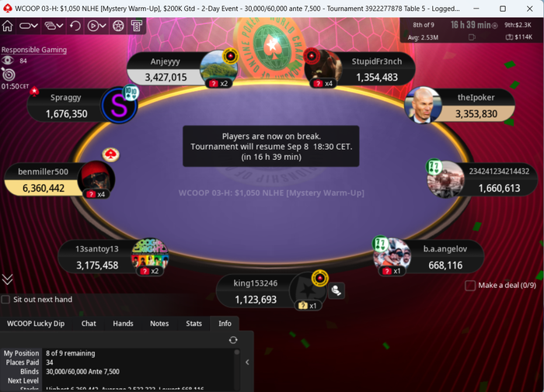The height and width of the screenshot is (392, 544).
Task: Switch to the Chat tab
Action: coord(89,324)
